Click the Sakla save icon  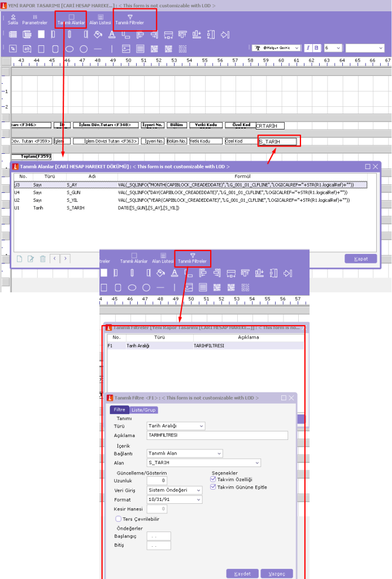tap(13, 17)
